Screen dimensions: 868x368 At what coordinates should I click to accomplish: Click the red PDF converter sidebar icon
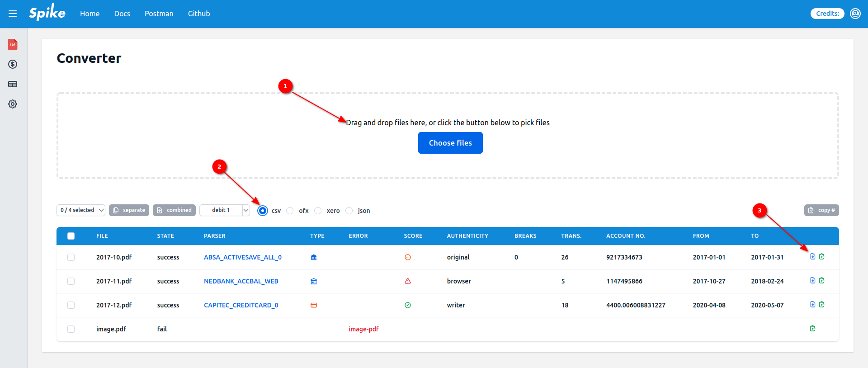pos(13,44)
